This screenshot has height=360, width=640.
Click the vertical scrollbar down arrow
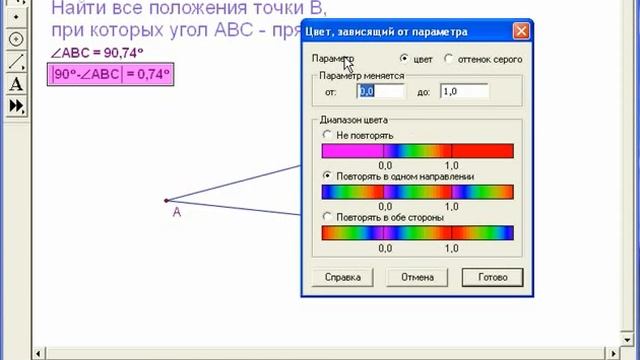point(627,340)
